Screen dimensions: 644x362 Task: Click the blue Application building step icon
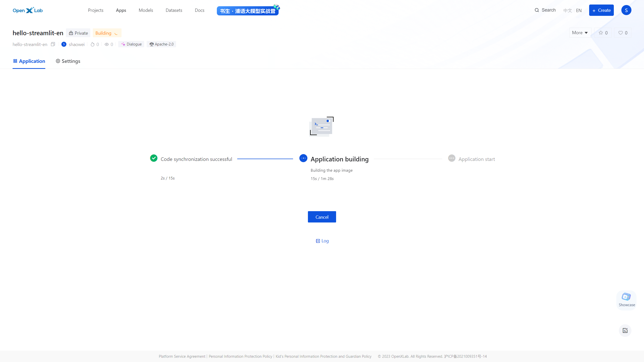303,158
